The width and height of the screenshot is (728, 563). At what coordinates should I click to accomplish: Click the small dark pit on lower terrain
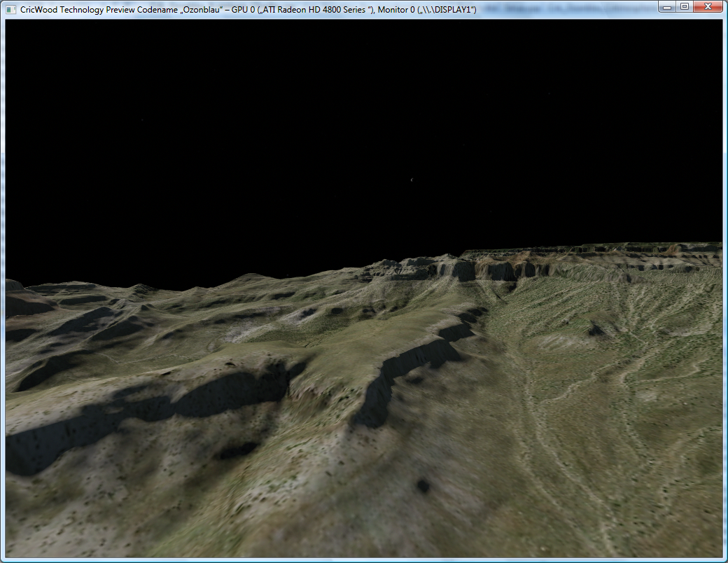423,485
